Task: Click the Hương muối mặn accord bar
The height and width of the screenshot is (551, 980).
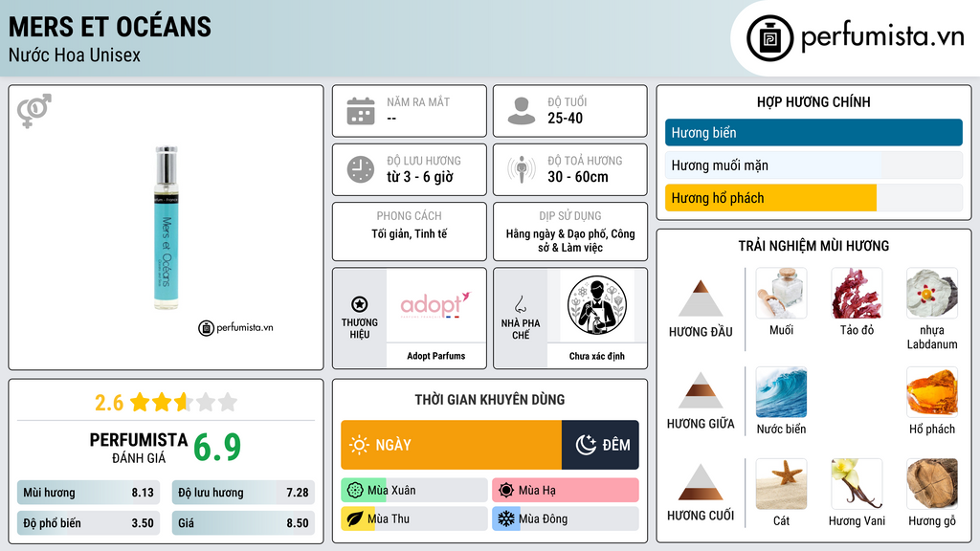Action: click(813, 165)
